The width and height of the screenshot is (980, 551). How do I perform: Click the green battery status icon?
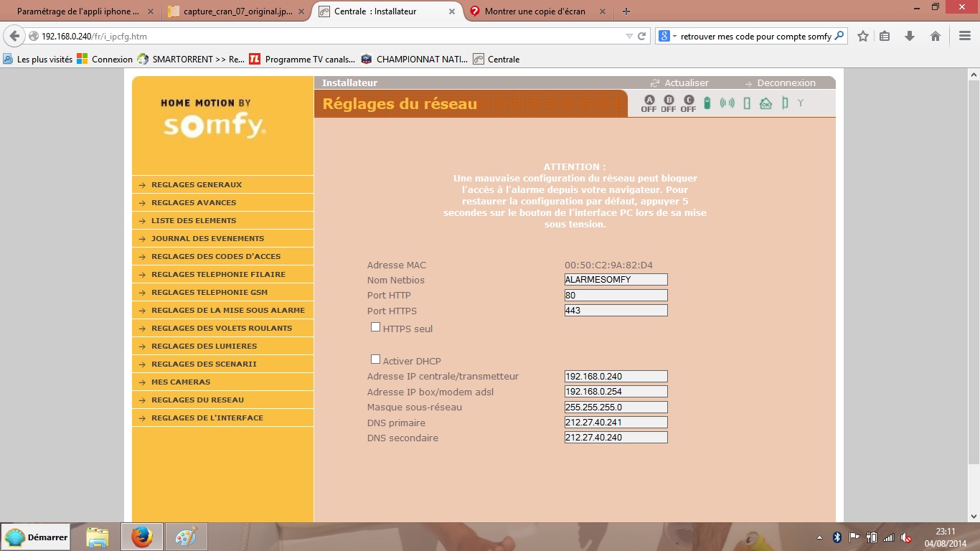coord(707,103)
